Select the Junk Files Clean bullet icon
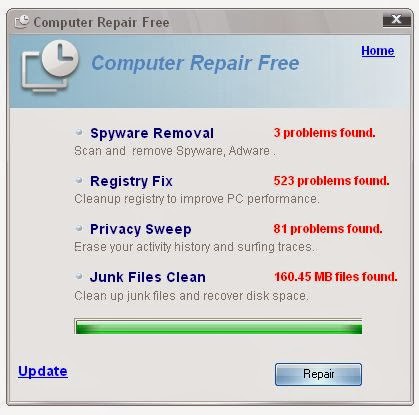The image size is (419, 415). pyautogui.click(x=79, y=276)
